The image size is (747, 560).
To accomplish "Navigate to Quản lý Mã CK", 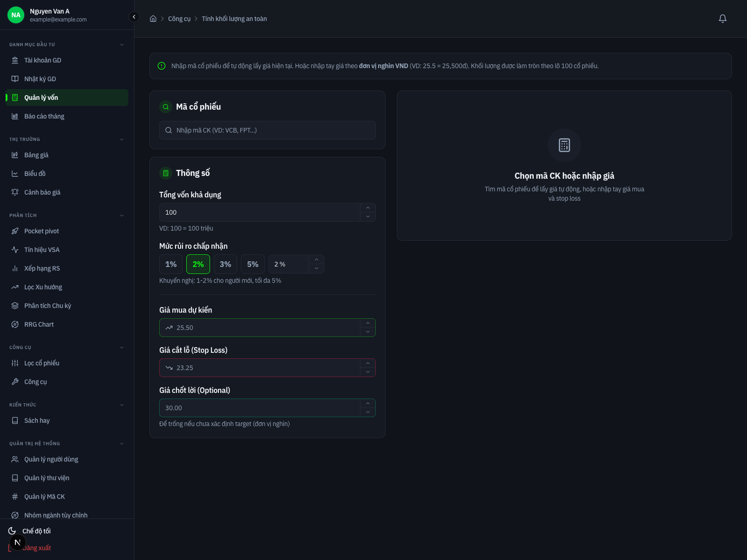I will coord(45,496).
